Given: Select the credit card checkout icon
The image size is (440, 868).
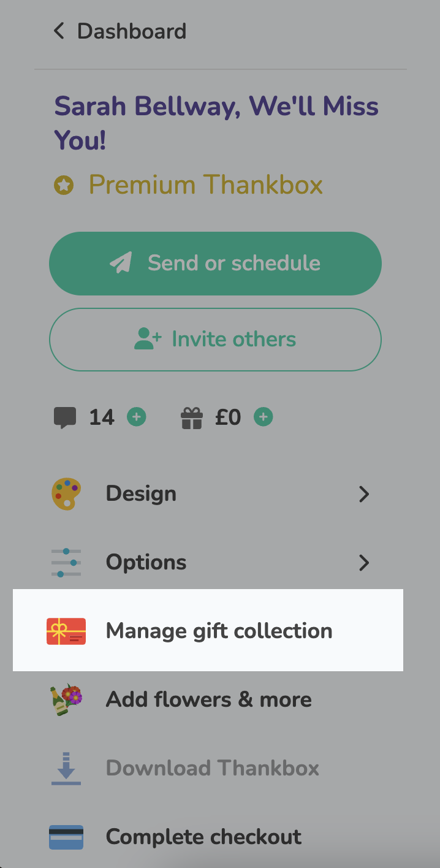Looking at the screenshot, I should (x=66, y=836).
